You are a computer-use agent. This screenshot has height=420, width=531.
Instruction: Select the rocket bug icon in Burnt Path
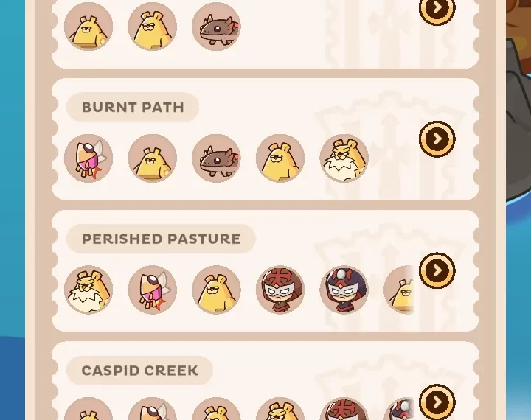[88, 158]
